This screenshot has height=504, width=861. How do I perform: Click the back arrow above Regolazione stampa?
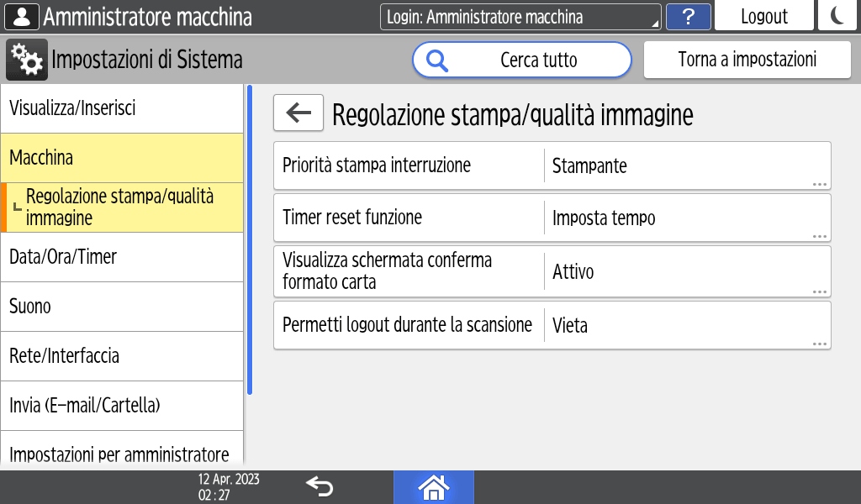[298, 113]
